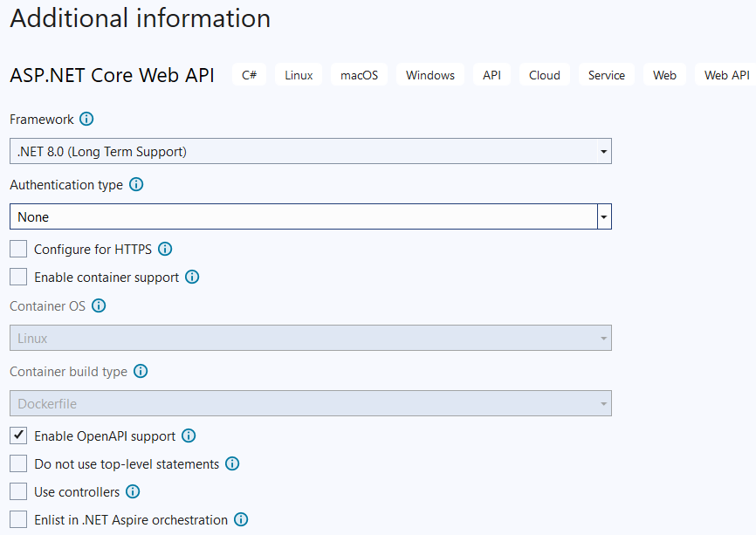
Task: Click the Container OS info icon
Action: click(x=99, y=306)
